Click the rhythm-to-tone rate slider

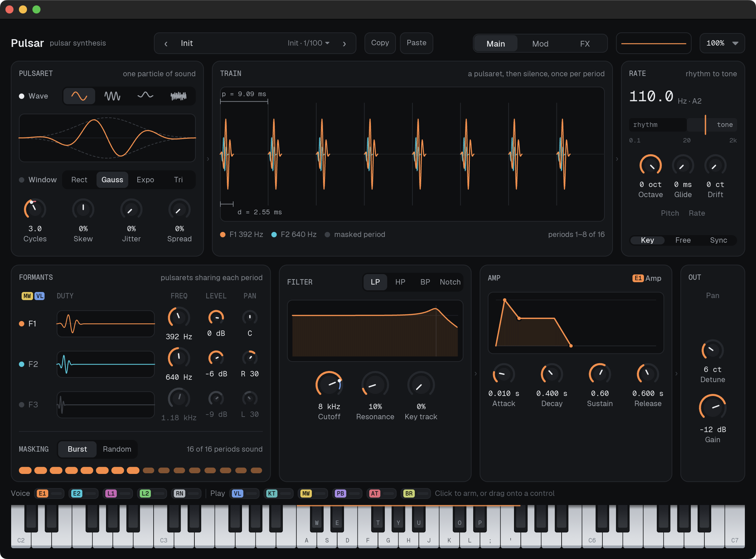click(683, 125)
